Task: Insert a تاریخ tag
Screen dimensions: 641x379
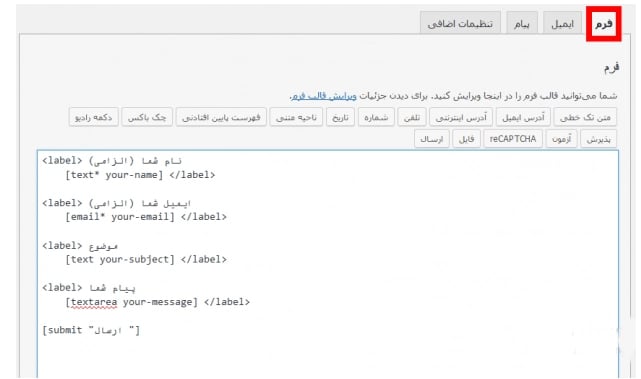Action: 341,117
